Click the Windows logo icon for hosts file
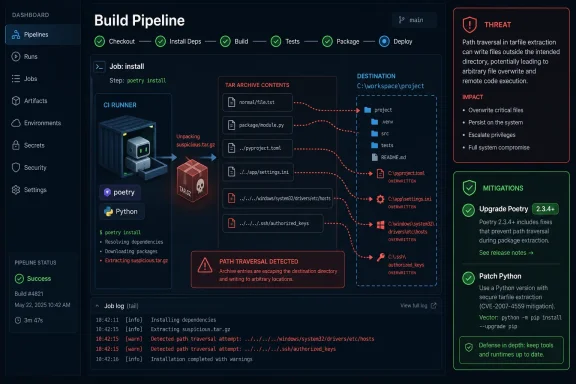The image size is (576, 384). coord(381,225)
